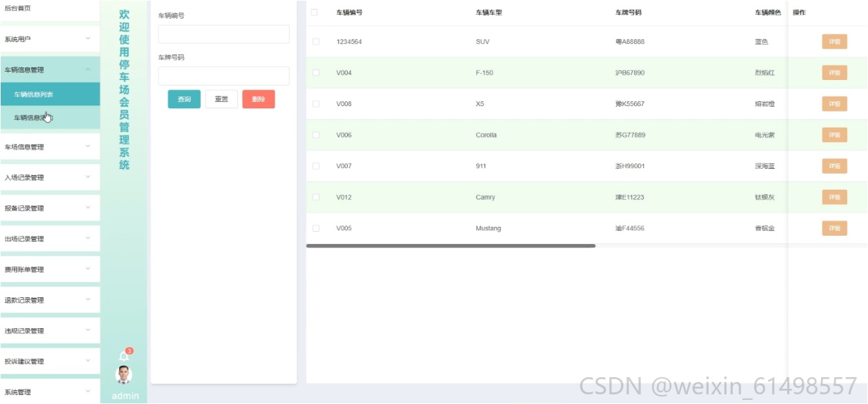Image resolution: width=868 pixels, height=404 pixels.
Task: Expand the 违规记录管理 menu
Action: point(50,330)
